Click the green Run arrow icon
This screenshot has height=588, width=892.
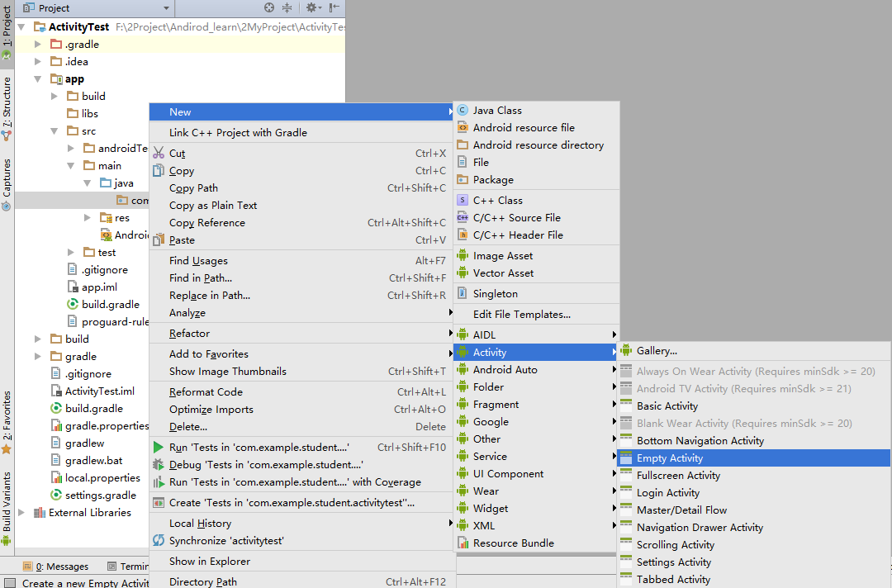point(159,447)
